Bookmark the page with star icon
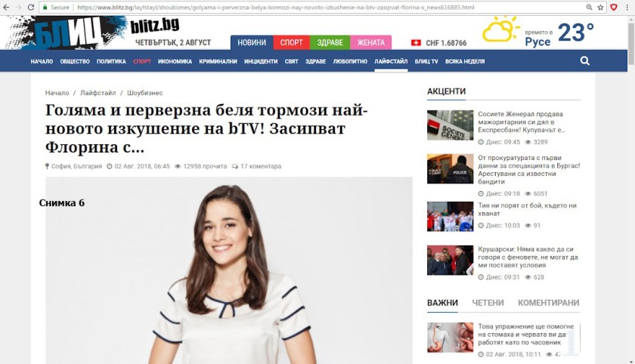The width and height of the screenshot is (635, 364). (600, 8)
